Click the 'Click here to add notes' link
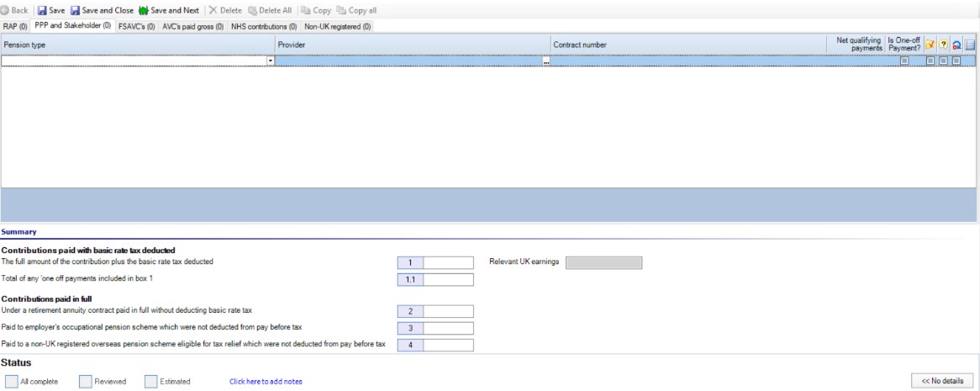Viewport: 980px width, 391px height. pyautogui.click(x=266, y=382)
